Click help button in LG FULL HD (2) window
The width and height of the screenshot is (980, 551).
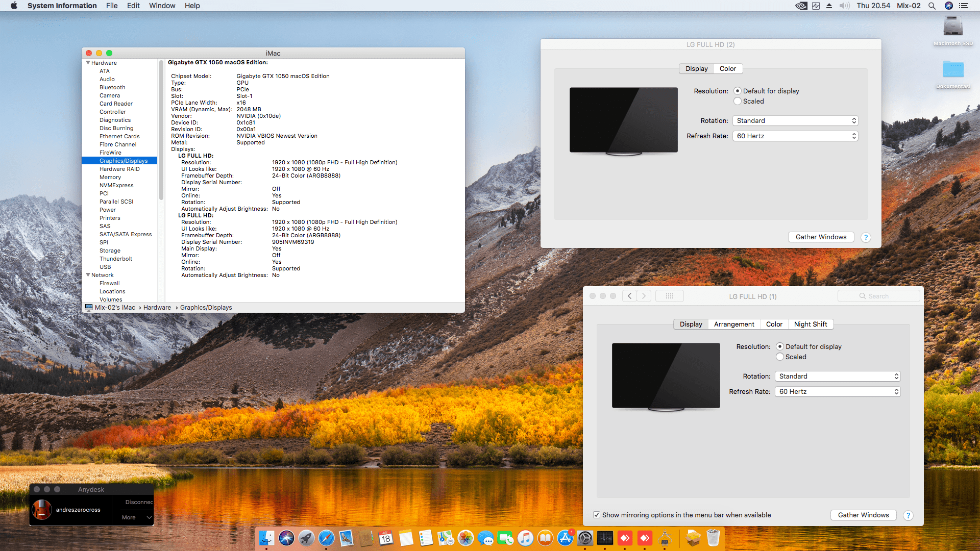(x=866, y=237)
